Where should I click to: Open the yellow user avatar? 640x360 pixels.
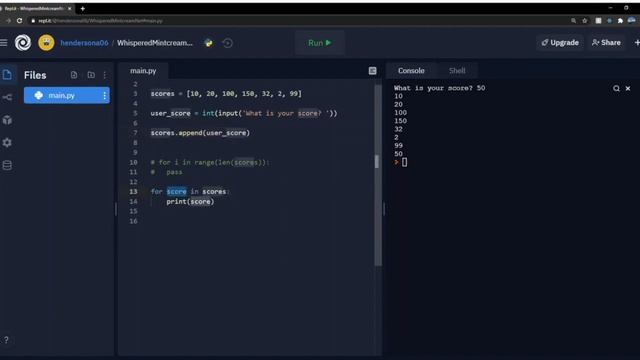point(46,42)
